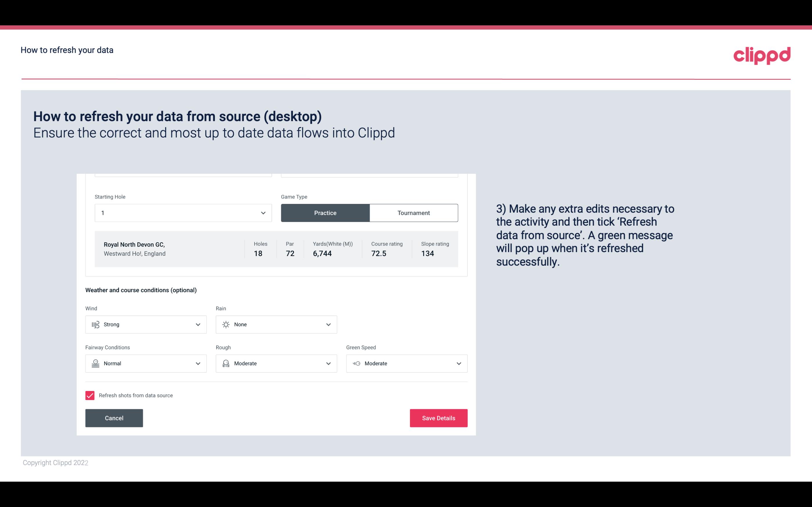Image resolution: width=812 pixels, height=507 pixels.
Task: Select Tournament game type toggle
Action: 413,212
